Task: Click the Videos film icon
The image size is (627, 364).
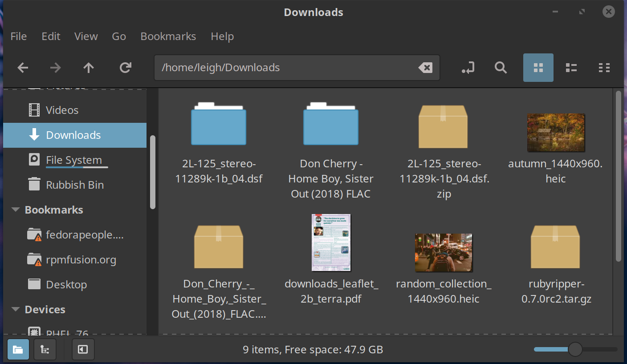Action: [34, 110]
